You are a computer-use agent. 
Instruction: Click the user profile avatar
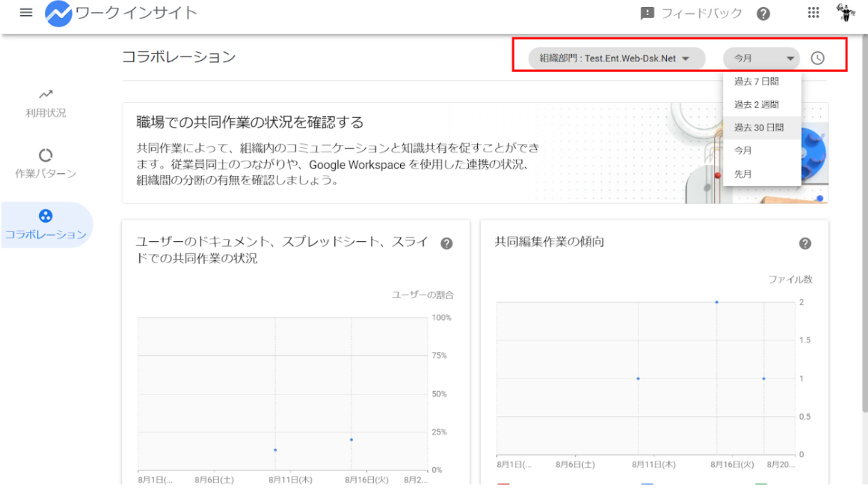[846, 12]
